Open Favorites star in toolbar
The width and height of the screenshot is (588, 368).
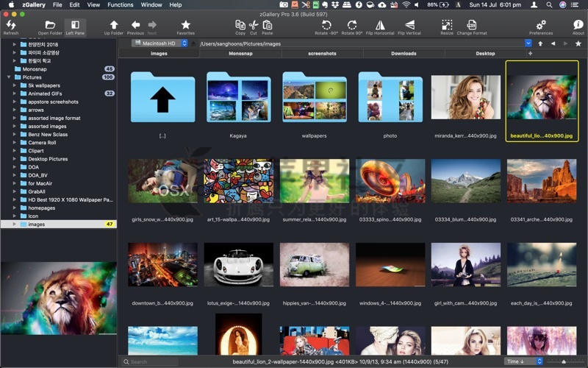(x=186, y=27)
